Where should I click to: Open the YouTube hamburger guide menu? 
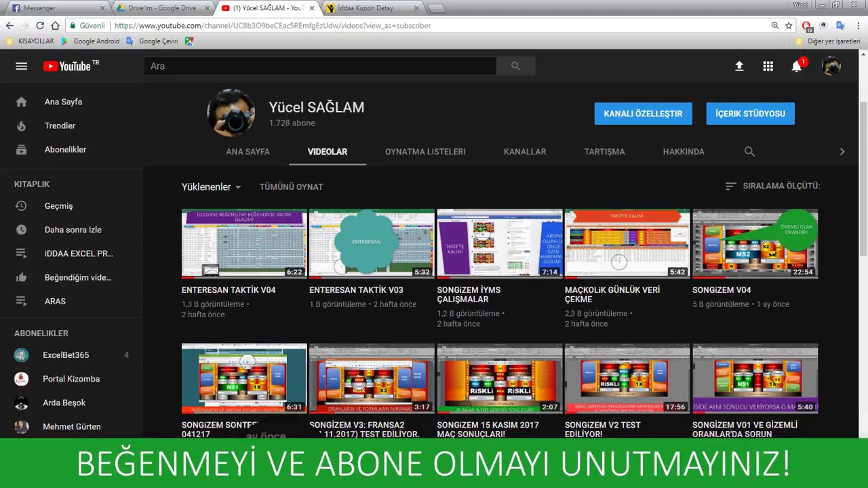[21, 66]
